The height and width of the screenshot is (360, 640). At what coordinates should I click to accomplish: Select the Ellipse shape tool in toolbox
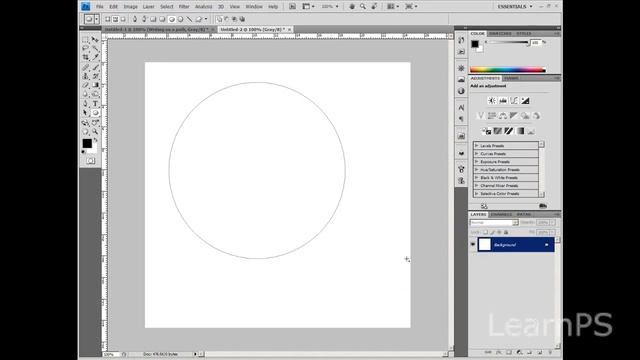tap(95, 113)
